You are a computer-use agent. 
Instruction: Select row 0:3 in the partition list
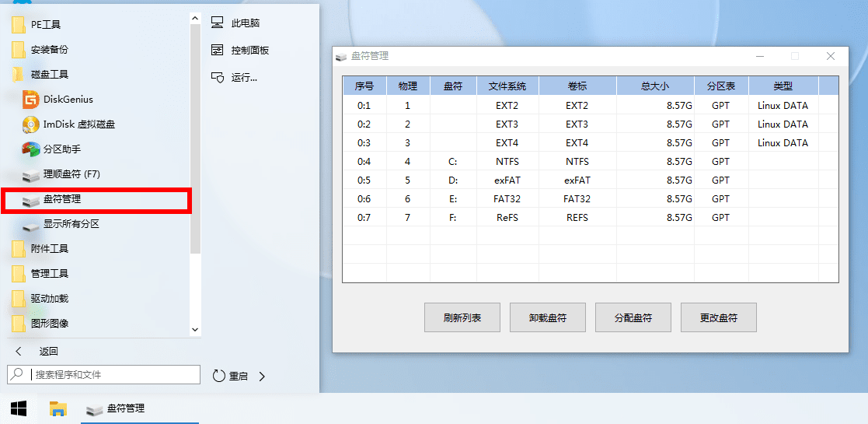pyautogui.click(x=590, y=143)
